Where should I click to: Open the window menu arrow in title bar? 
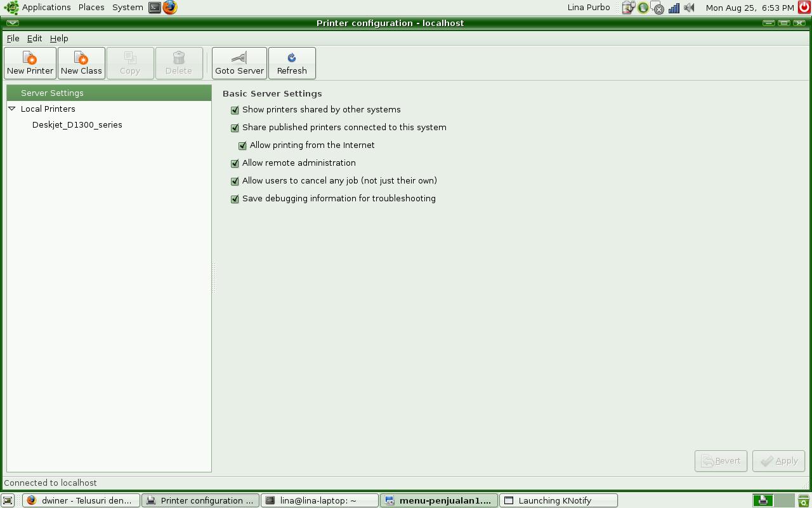12,23
